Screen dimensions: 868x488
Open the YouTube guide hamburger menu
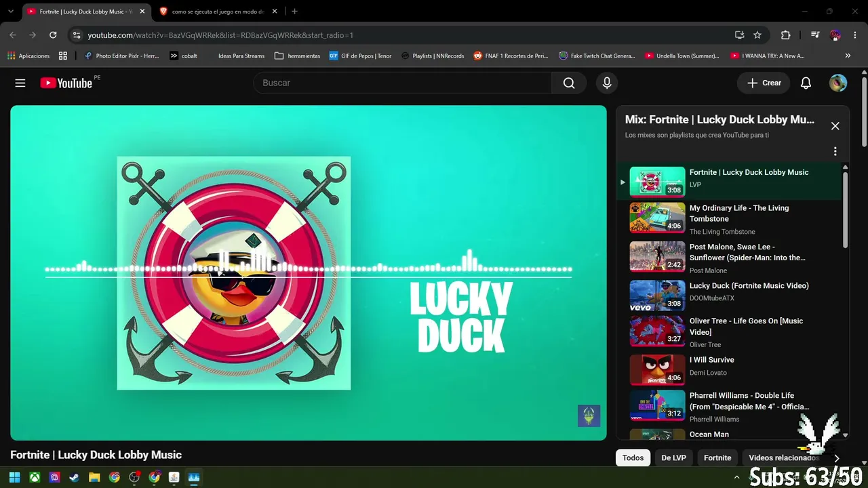click(20, 83)
